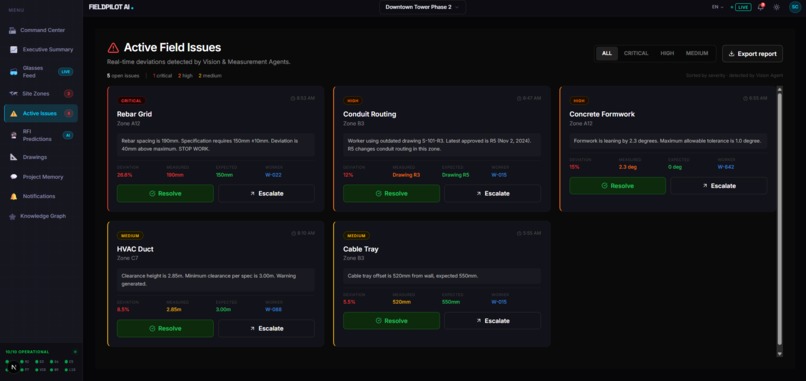Click worker ID W-022 on Rebar Grid
This screenshot has height=381, width=806.
(273, 175)
